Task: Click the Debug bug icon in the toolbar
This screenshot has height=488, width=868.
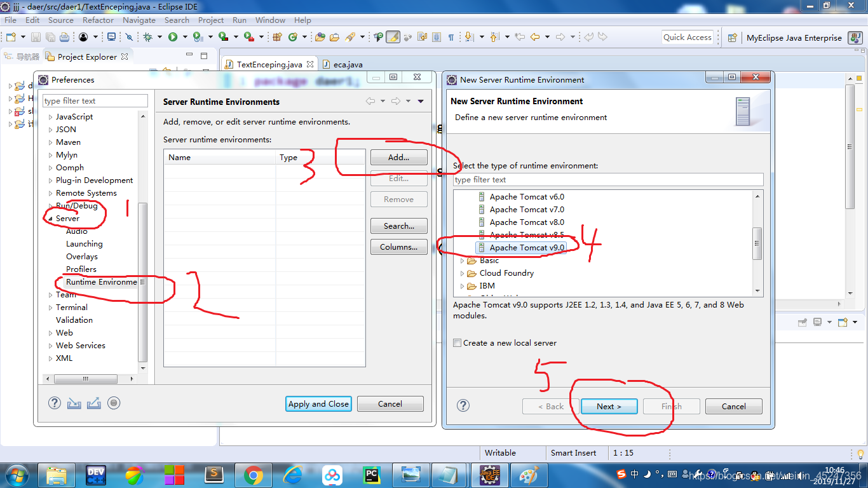Action: (147, 37)
